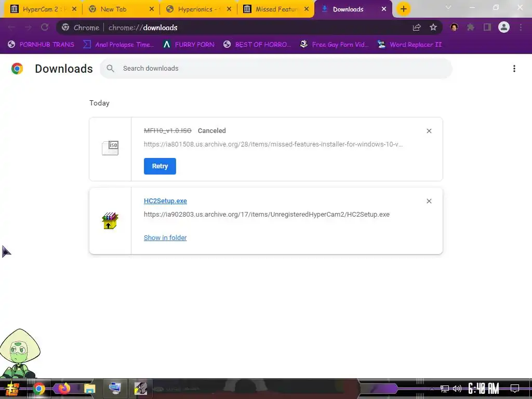532x399 pixels.
Task: Open File Explorer from the taskbar
Action: pos(89,389)
